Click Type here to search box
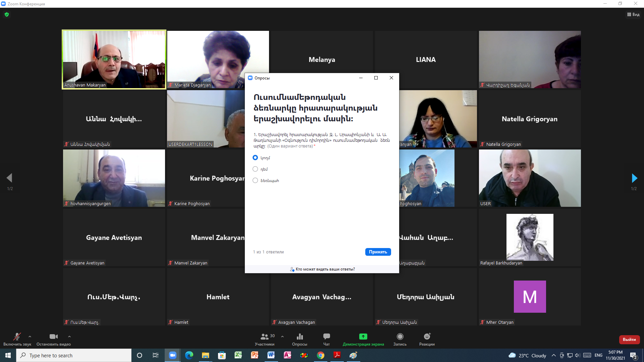 pos(74,355)
